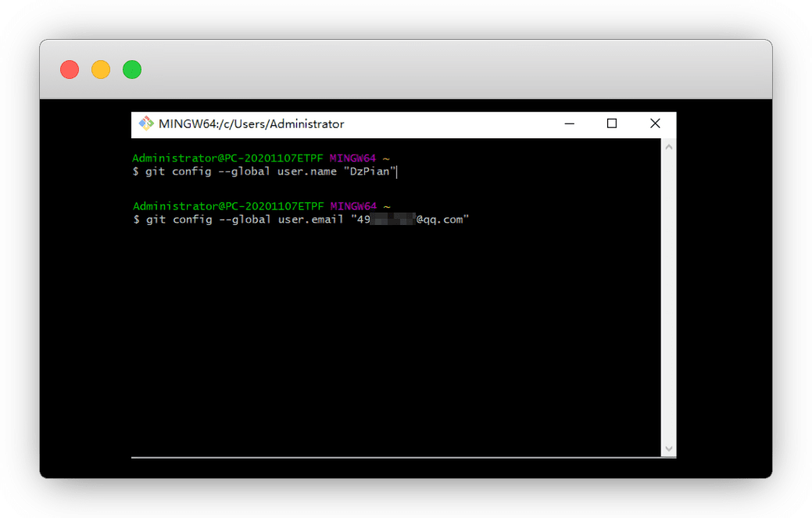Click the red close traffic light button
The width and height of the screenshot is (812, 518).
[x=70, y=70]
